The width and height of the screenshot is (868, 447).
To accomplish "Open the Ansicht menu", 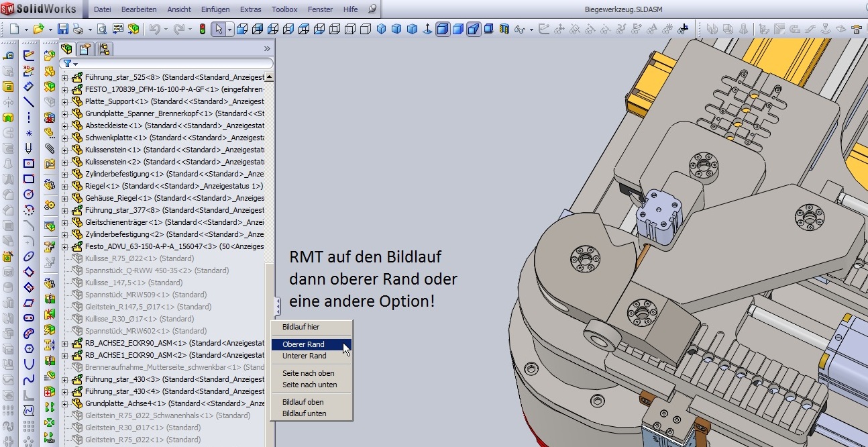I will click(179, 9).
